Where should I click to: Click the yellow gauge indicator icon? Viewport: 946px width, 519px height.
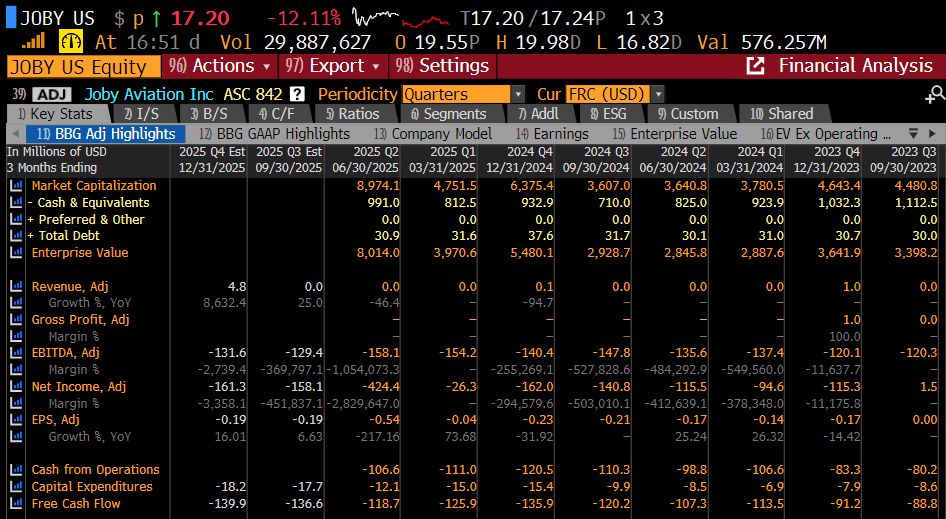click(71, 42)
